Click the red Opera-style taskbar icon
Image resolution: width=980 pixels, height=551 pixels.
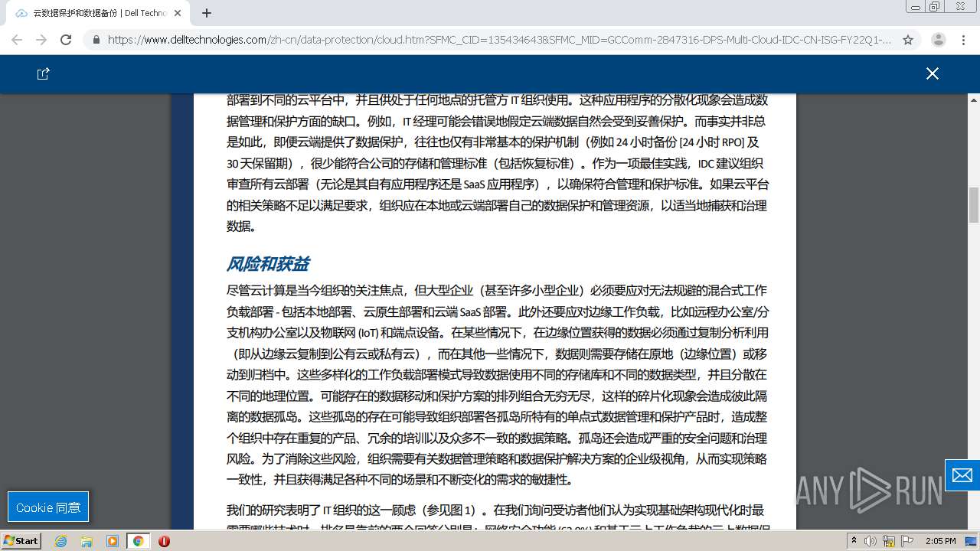click(x=164, y=541)
